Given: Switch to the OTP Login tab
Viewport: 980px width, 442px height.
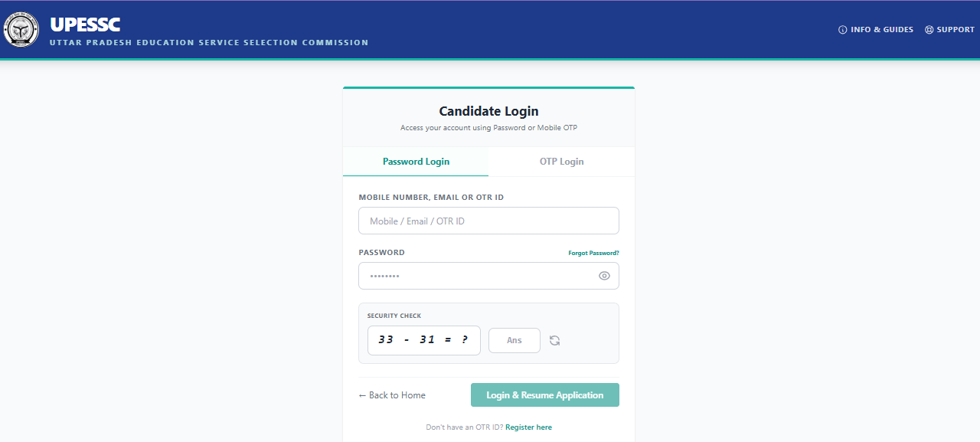Looking at the screenshot, I should [x=561, y=161].
